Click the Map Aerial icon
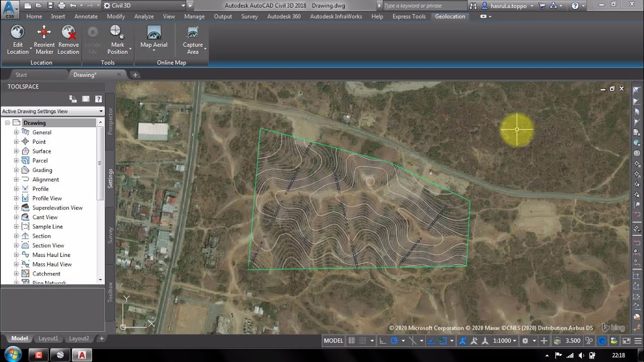The image size is (644, 362). point(154,33)
